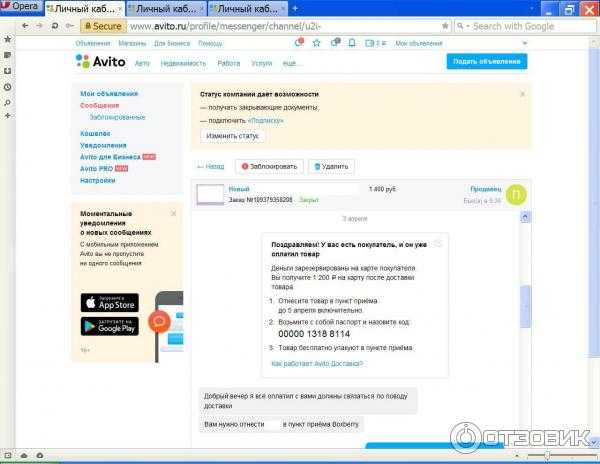
Task: Expand the profile dropdown arrow in header
Action: (525, 43)
